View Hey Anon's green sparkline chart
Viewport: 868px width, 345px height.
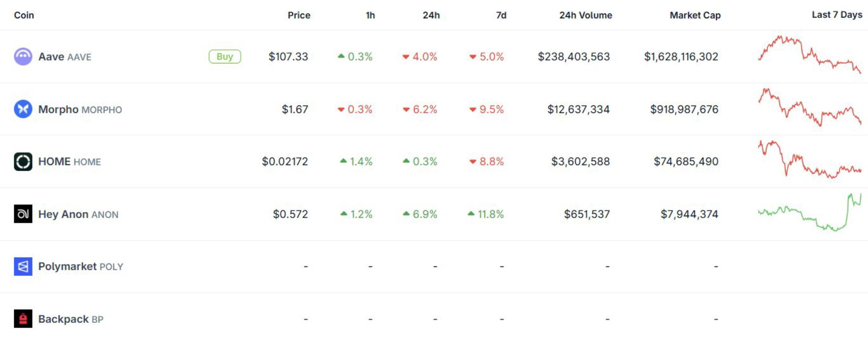[809, 212]
